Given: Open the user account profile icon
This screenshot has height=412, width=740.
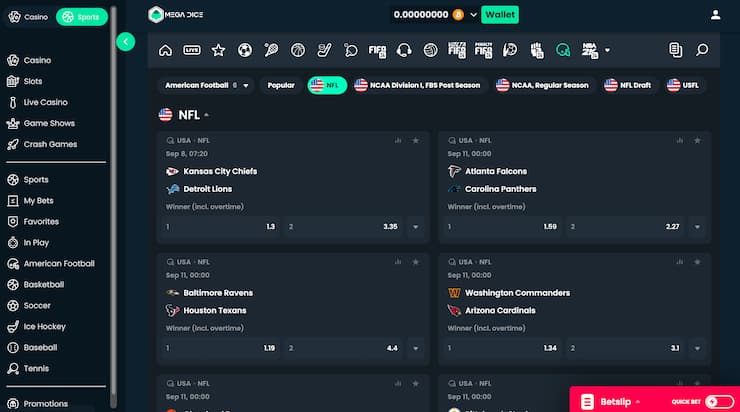Looking at the screenshot, I should pos(715,15).
